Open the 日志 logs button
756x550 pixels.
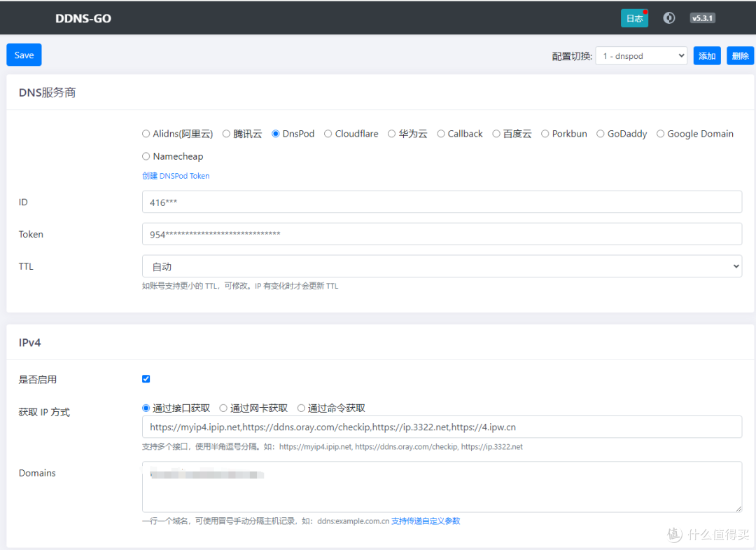[634, 18]
